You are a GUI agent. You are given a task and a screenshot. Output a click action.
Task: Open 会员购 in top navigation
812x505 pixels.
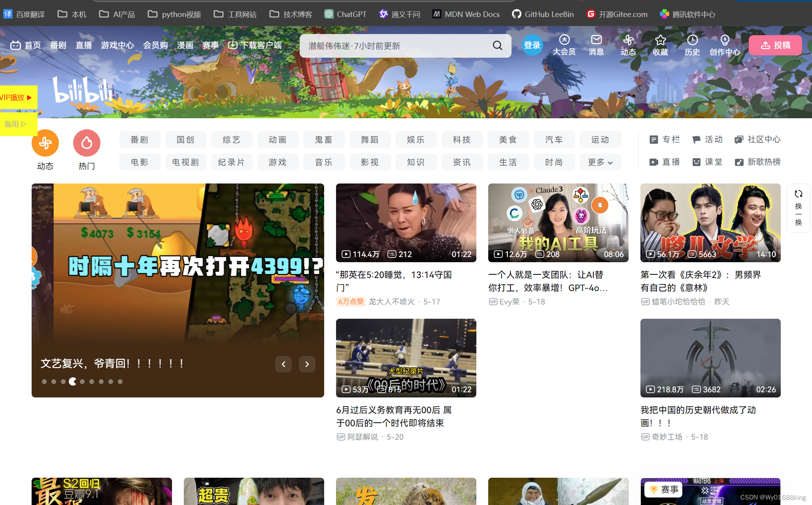pyautogui.click(x=155, y=45)
